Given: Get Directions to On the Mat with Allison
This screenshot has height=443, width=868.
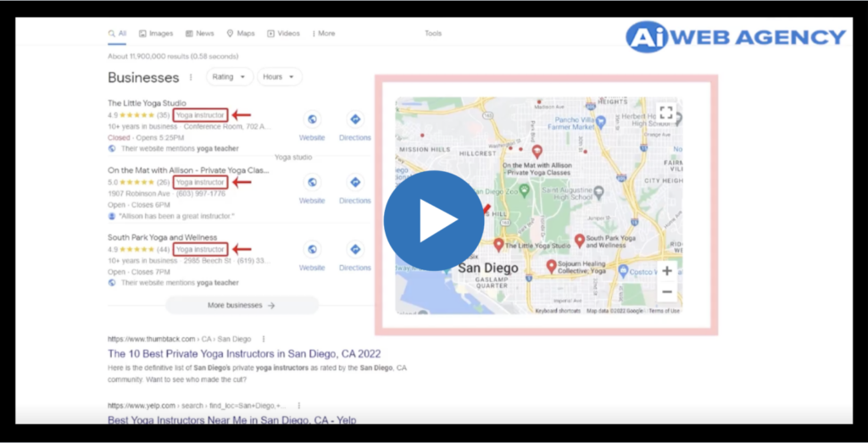Looking at the screenshot, I should point(355,183).
